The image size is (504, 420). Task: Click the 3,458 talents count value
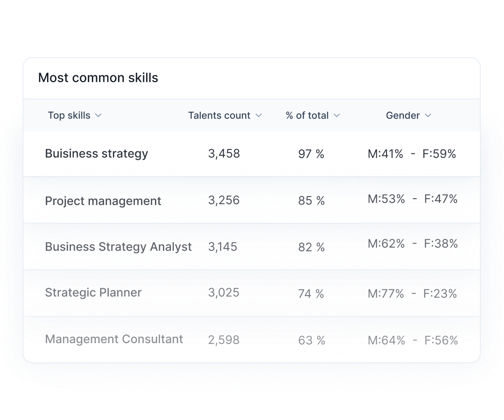pos(224,154)
